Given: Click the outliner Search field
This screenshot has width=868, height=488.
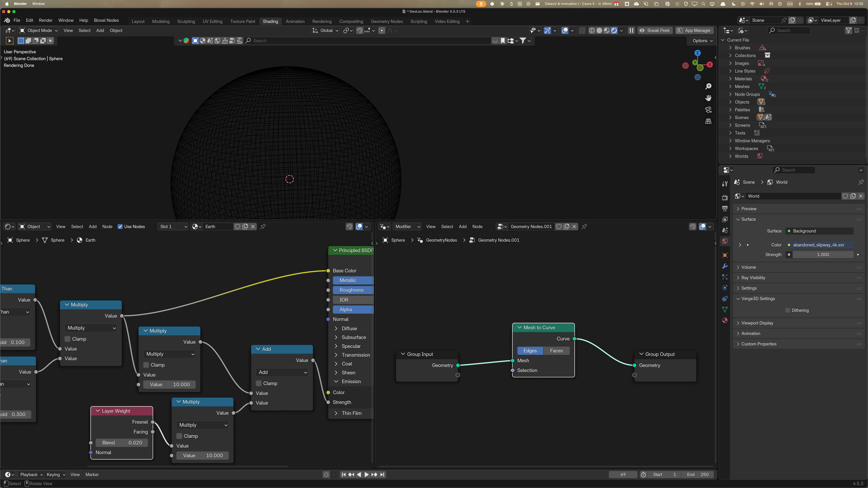Looking at the screenshot, I should coord(789,31).
